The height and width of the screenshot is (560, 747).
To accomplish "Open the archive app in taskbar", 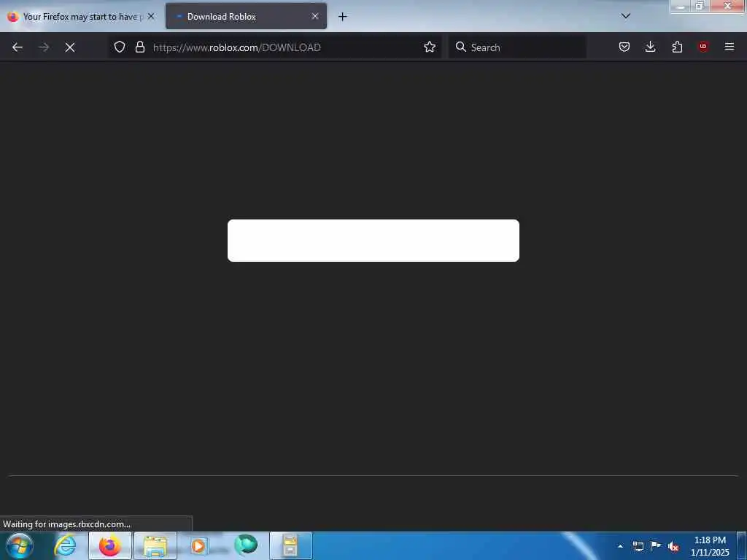I will (290, 546).
